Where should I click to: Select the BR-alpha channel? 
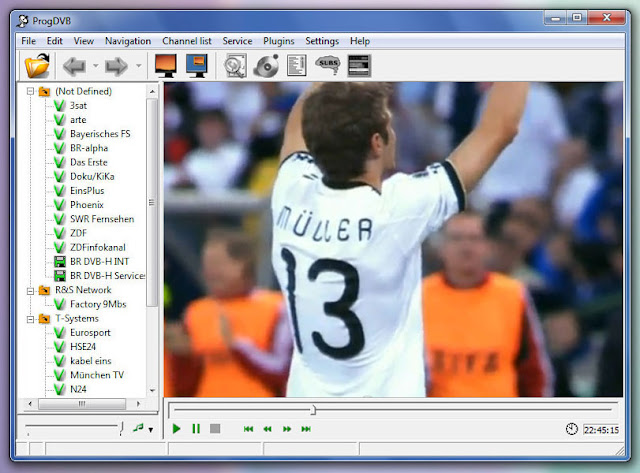point(89,148)
